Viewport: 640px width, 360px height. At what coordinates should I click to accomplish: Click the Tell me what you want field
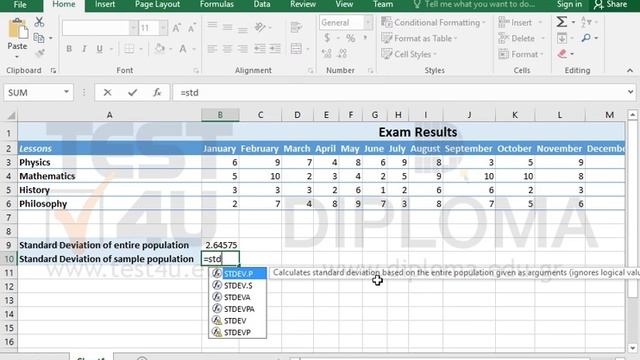pos(475,4)
